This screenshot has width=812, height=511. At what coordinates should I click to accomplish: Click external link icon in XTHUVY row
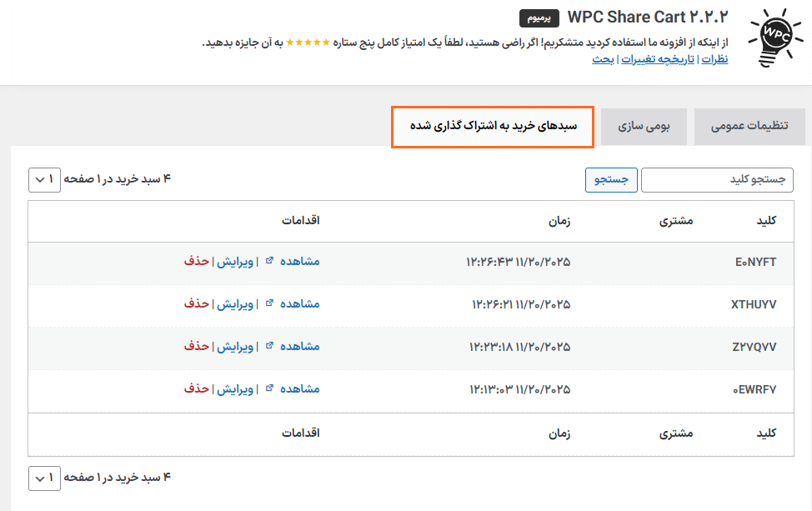pos(268,302)
